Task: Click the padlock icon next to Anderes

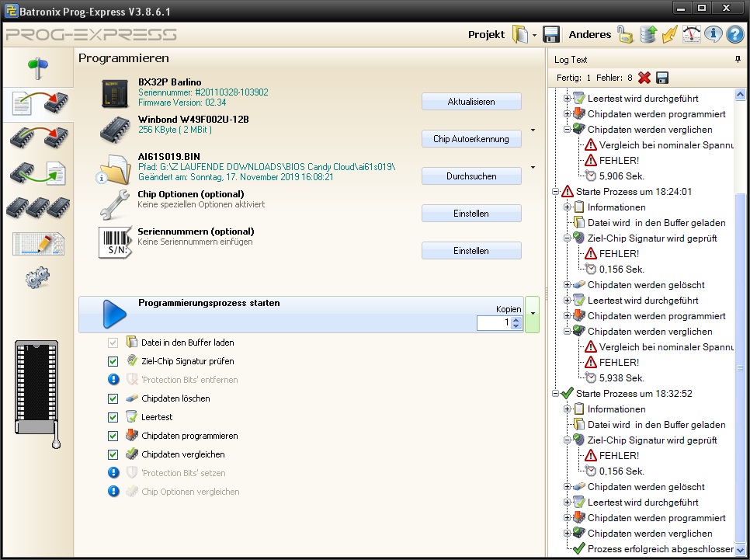Action: pyautogui.click(x=625, y=34)
